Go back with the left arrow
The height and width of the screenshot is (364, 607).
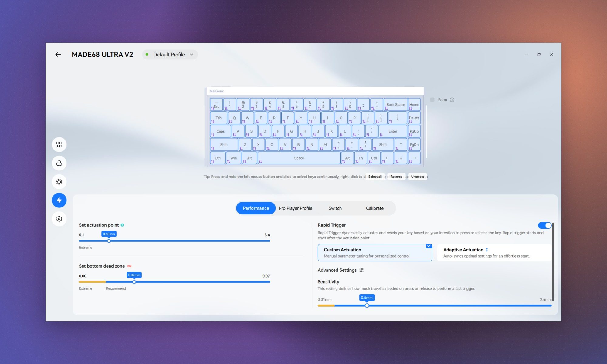(58, 55)
